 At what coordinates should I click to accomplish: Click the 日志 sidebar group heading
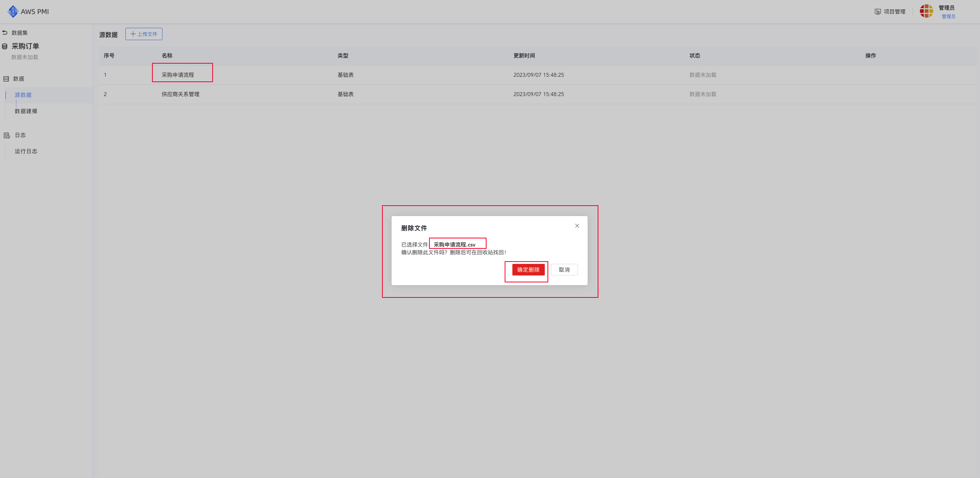20,135
